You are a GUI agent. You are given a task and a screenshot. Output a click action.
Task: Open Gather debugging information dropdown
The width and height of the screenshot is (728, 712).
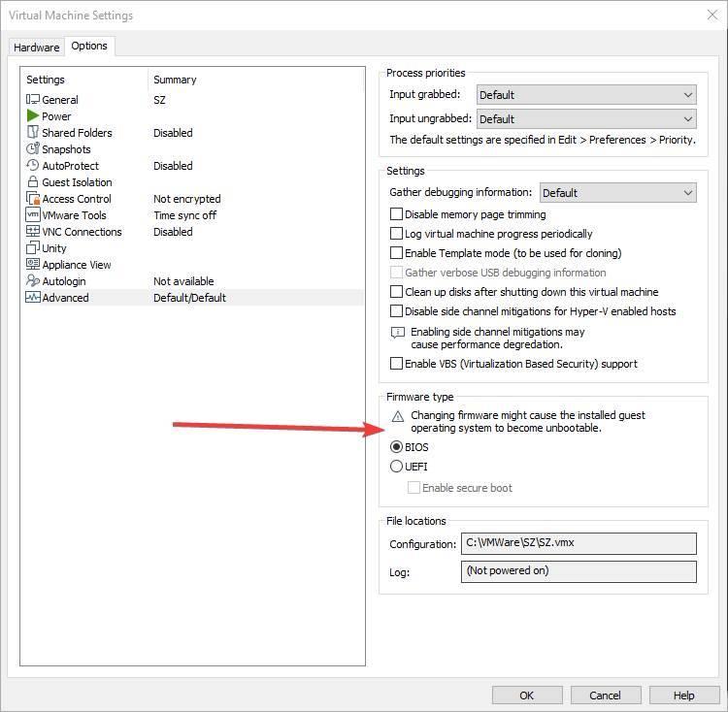(x=618, y=192)
